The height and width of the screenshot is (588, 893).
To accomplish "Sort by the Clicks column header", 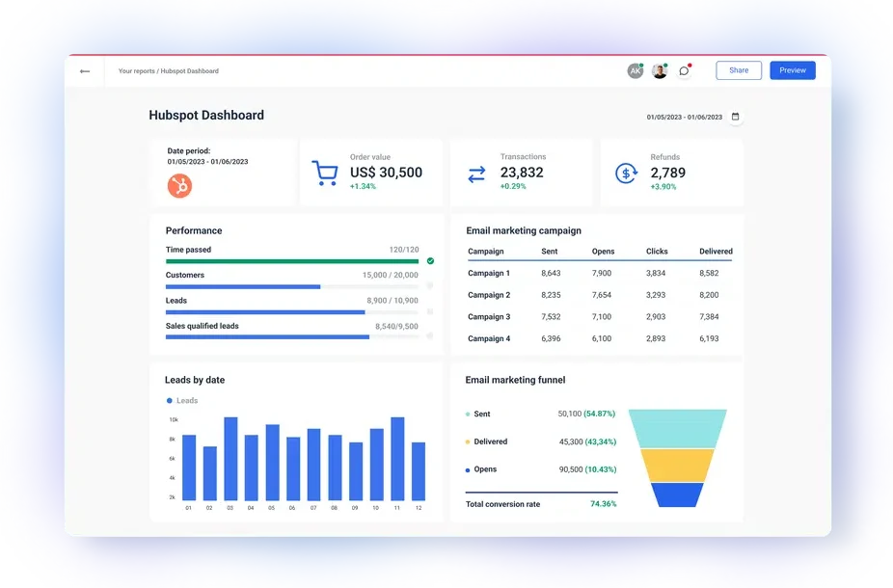I will point(657,251).
